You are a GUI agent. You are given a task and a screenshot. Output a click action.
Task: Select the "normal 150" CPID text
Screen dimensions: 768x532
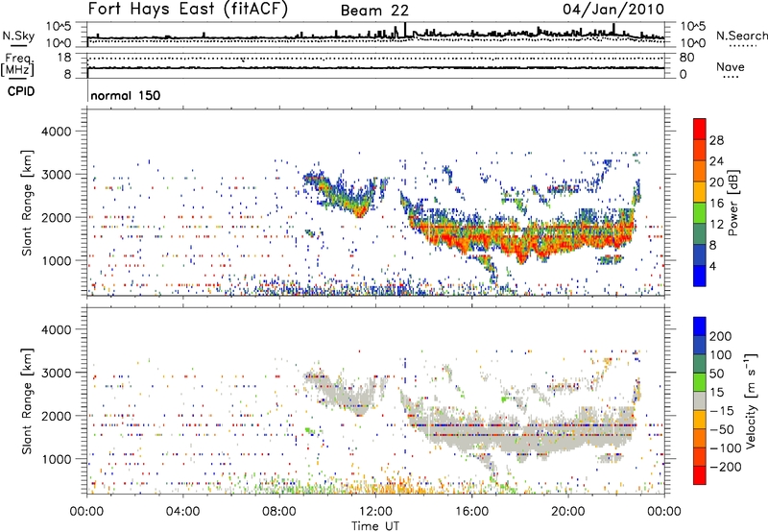(126, 95)
